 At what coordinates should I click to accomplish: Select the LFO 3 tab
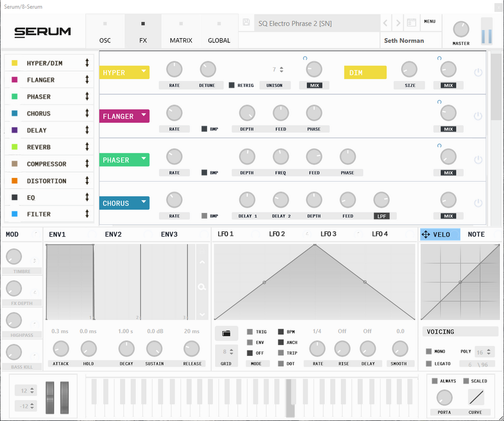point(328,234)
